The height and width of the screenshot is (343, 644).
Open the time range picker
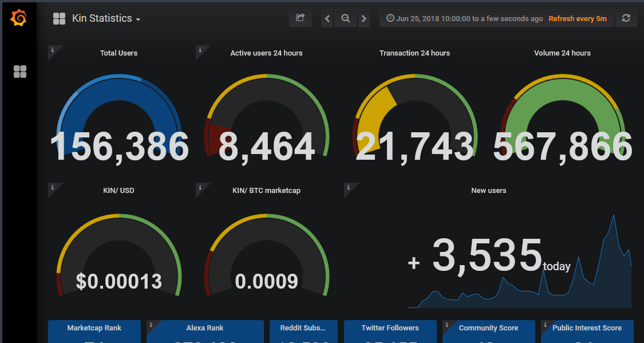point(464,18)
